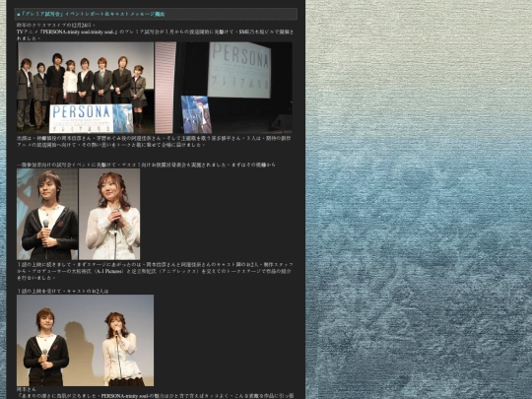
Task: Open the cast group photo on stage
Action: point(86,88)
